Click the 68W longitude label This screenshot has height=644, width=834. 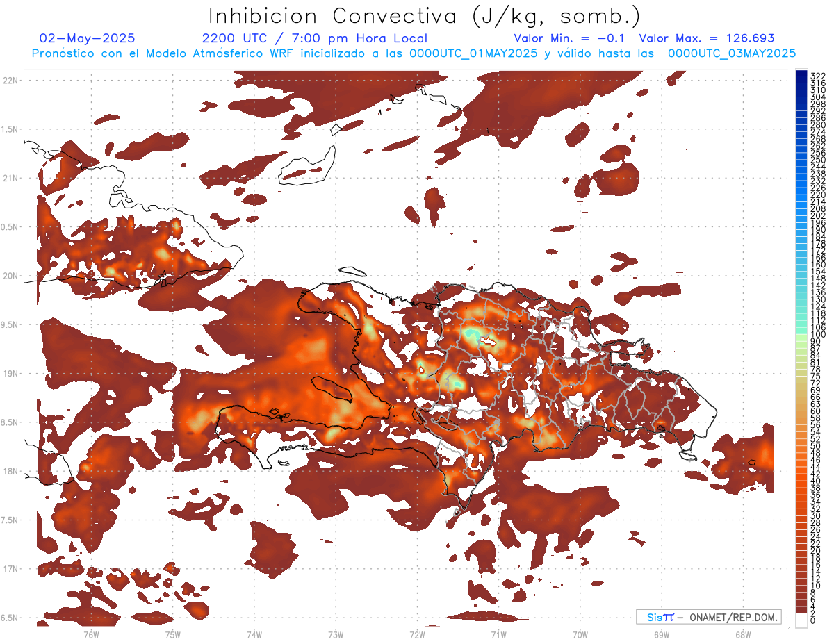(x=743, y=634)
